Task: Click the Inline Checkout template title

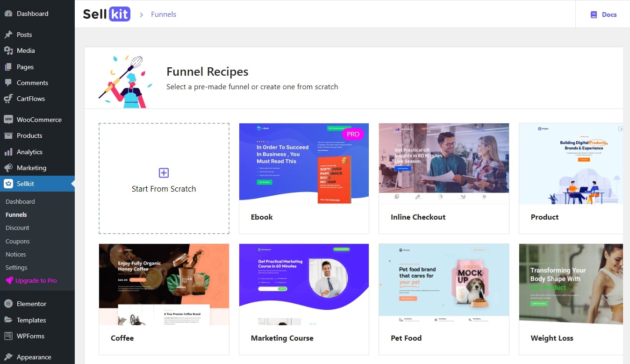Action: click(x=418, y=217)
